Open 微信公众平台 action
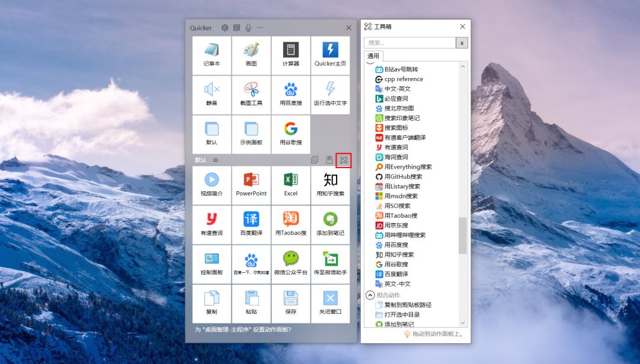Viewport: 640px width, 364px height. (x=291, y=265)
